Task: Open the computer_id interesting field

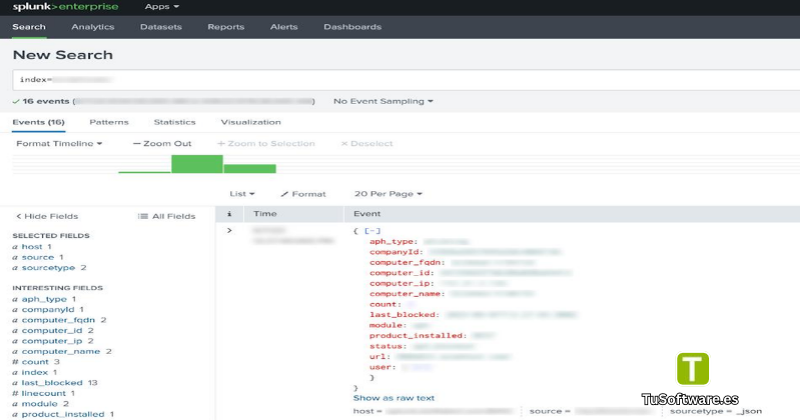Action: (52, 331)
